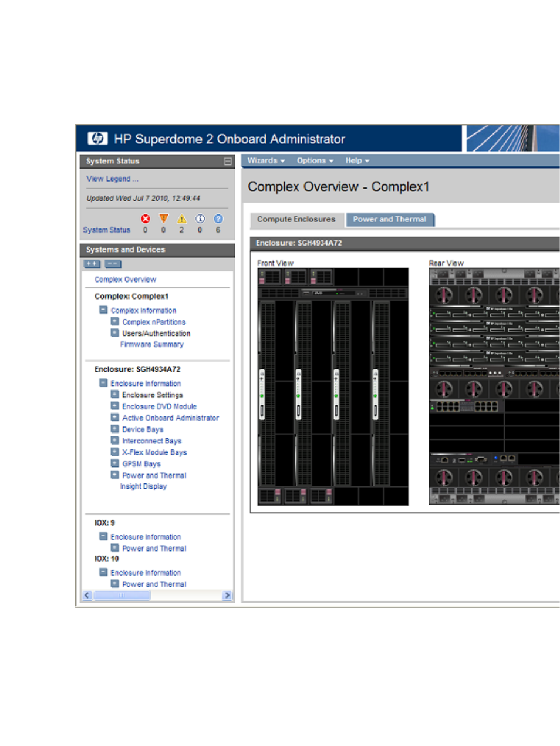Viewport: 560px width, 746px height.
Task: Open the X-Flex Module Bays link
Action: pyautogui.click(x=154, y=452)
